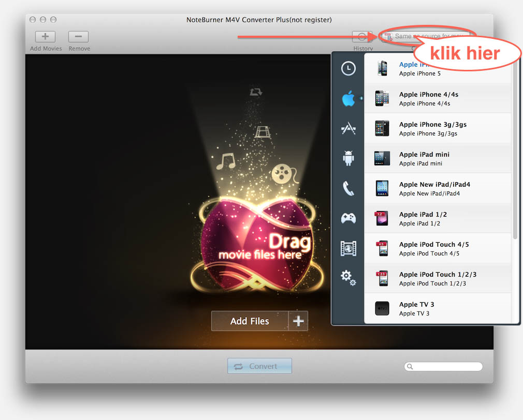Click the Apple iPod Touch 4/5 device icon

point(382,248)
